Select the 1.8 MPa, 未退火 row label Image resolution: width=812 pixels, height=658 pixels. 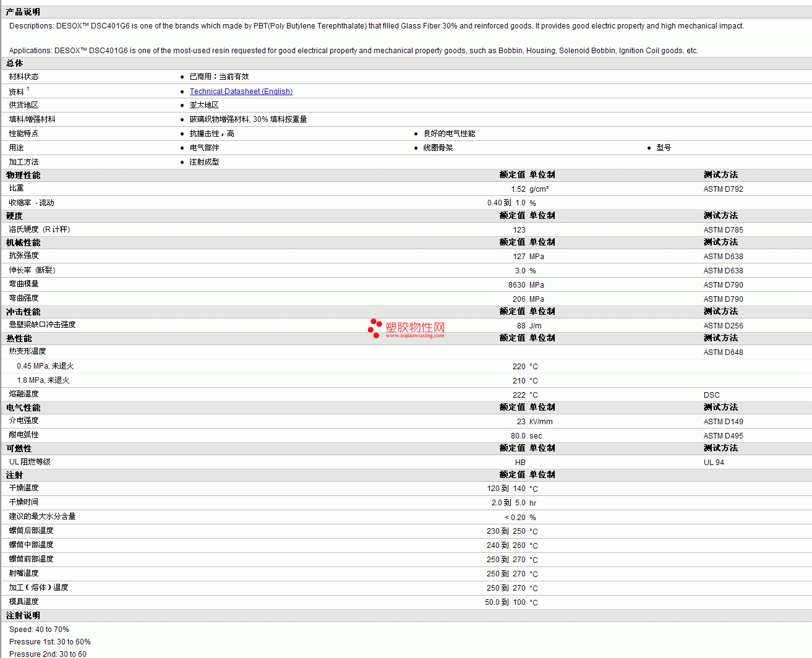(x=43, y=380)
